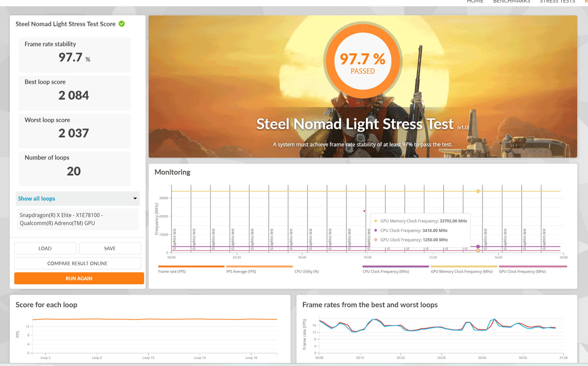Click the green passed checkmark icon
The height and width of the screenshot is (366, 588).
point(122,24)
